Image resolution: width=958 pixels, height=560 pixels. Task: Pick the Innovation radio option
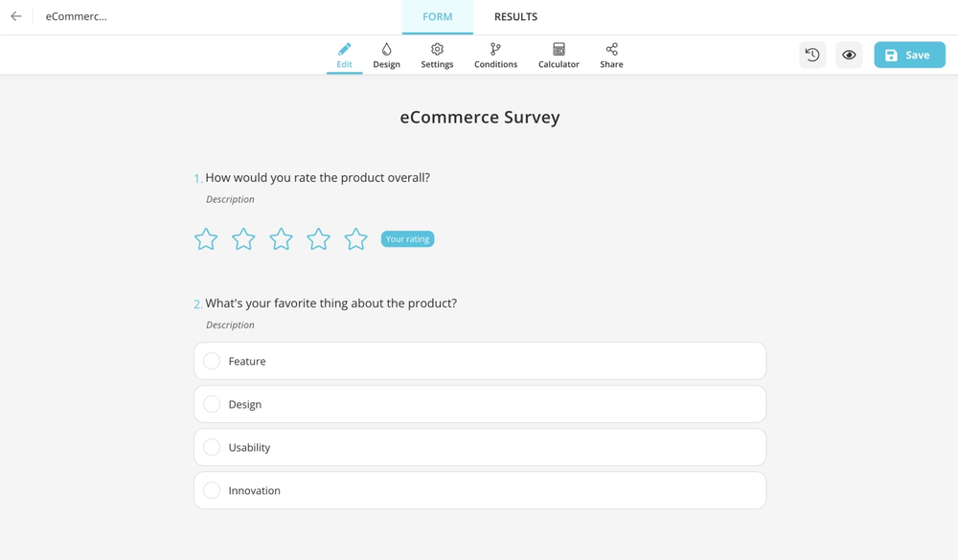(x=212, y=490)
